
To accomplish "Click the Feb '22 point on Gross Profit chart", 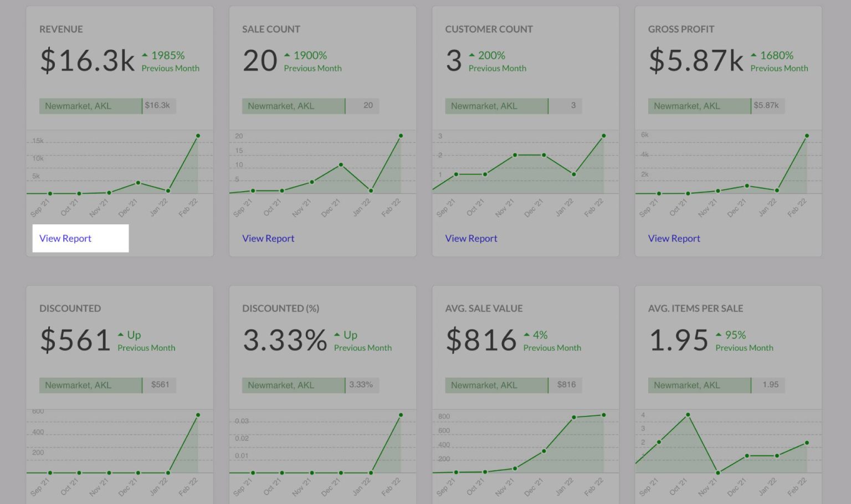I will pyautogui.click(x=807, y=136).
